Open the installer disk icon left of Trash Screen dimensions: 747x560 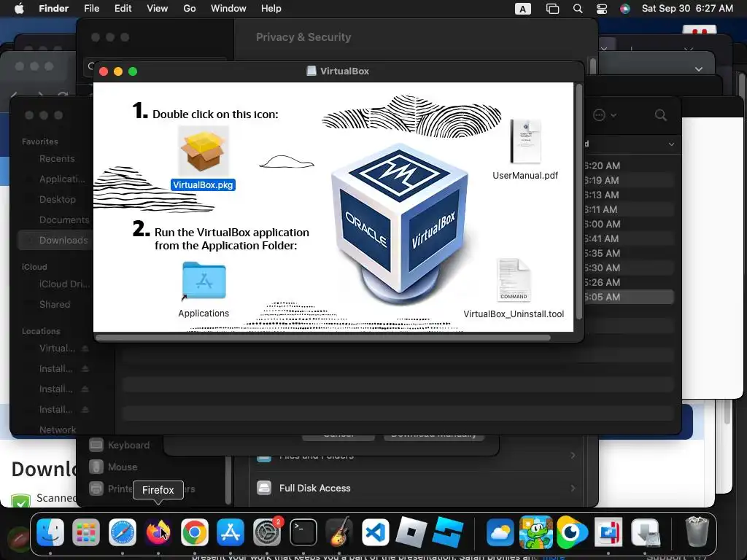point(646,532)
